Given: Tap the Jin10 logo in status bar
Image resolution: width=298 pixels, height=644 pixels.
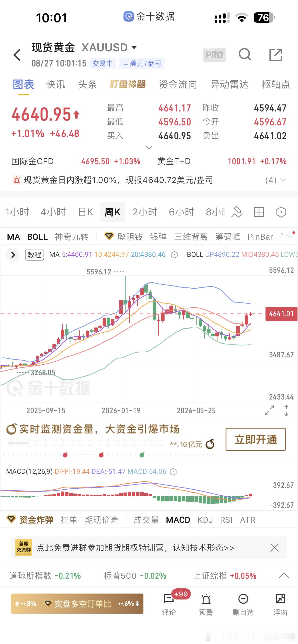Looking at the screenshot, I should pos(128,16).
